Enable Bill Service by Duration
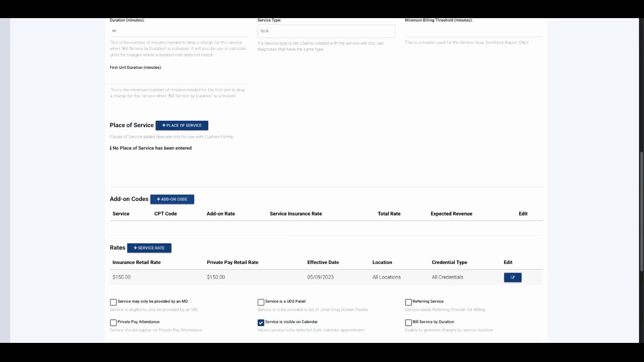The width and height of the screenshot is (644, 362). click(x=408, y=322)
